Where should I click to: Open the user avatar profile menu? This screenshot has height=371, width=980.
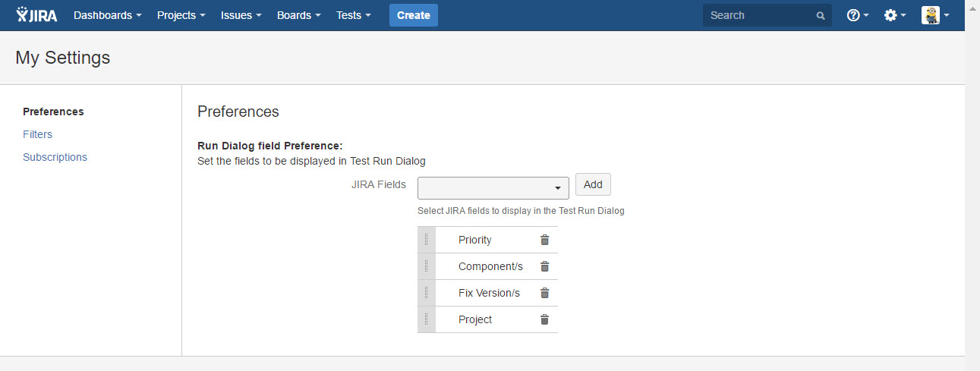(935, 15)
